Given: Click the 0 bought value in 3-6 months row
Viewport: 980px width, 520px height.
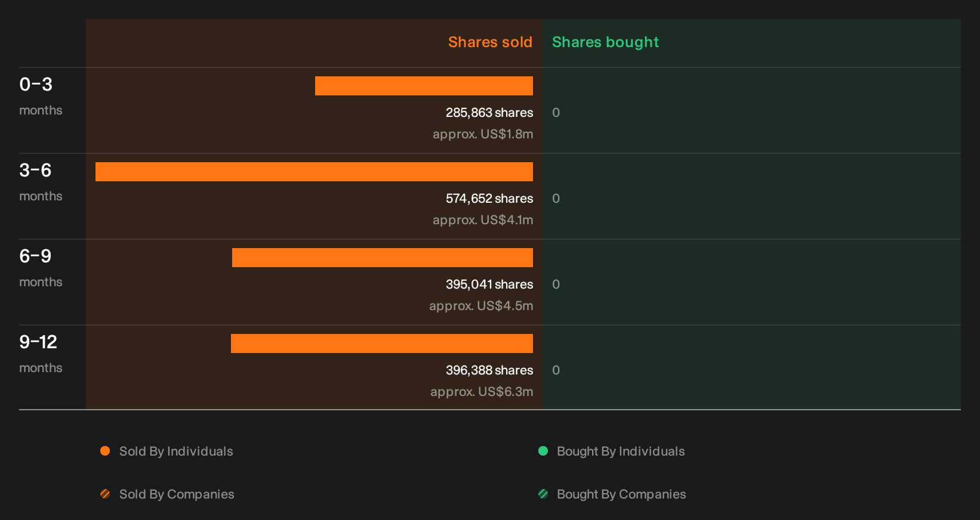Looking at the screenshot, I should coord(556,199).
